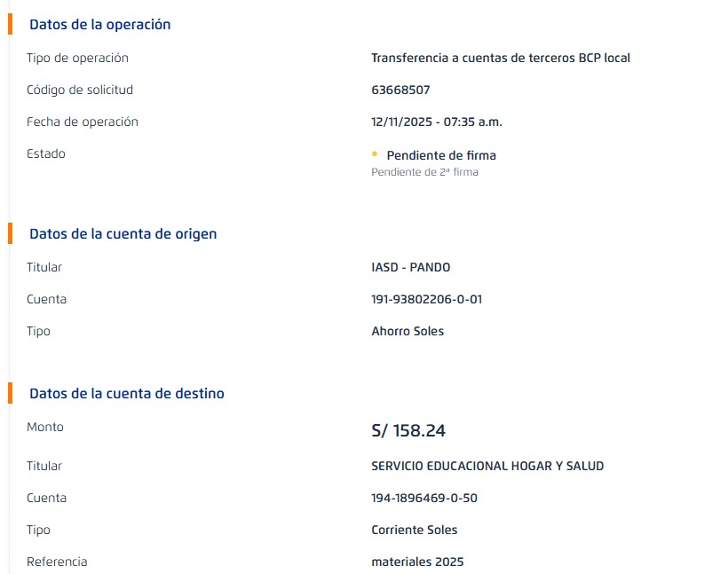Click the Transferencia a cuentas de terceros value
The width and height of the screenshot is (728, 574).
501,58
